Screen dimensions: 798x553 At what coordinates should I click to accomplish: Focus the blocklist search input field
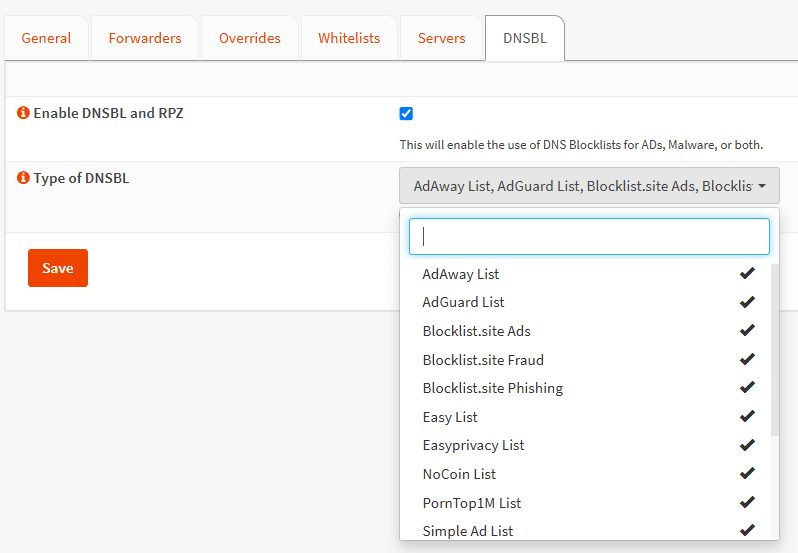pyautogui.click(x=589, y=237)
